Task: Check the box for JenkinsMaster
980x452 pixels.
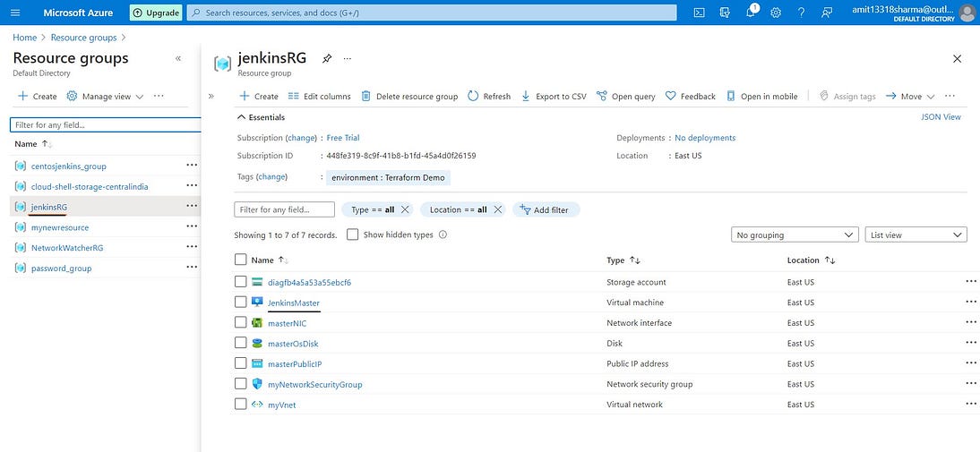Action: [241, 303]
